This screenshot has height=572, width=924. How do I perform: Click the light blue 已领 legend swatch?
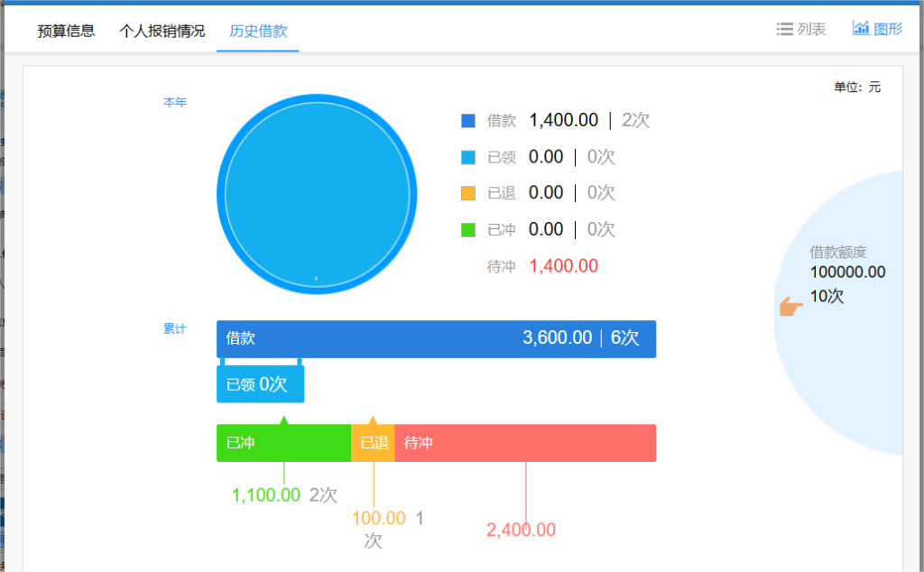[468, 157]
